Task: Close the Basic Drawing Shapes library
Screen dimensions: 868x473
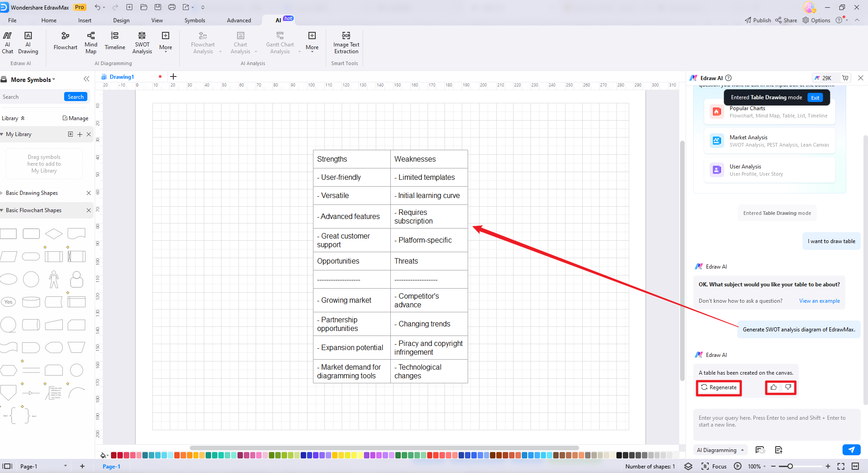Action: pos(89,193)
